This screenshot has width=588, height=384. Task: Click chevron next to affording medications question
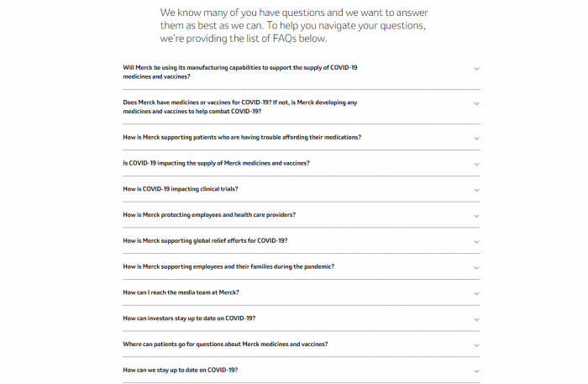point(476,138)
